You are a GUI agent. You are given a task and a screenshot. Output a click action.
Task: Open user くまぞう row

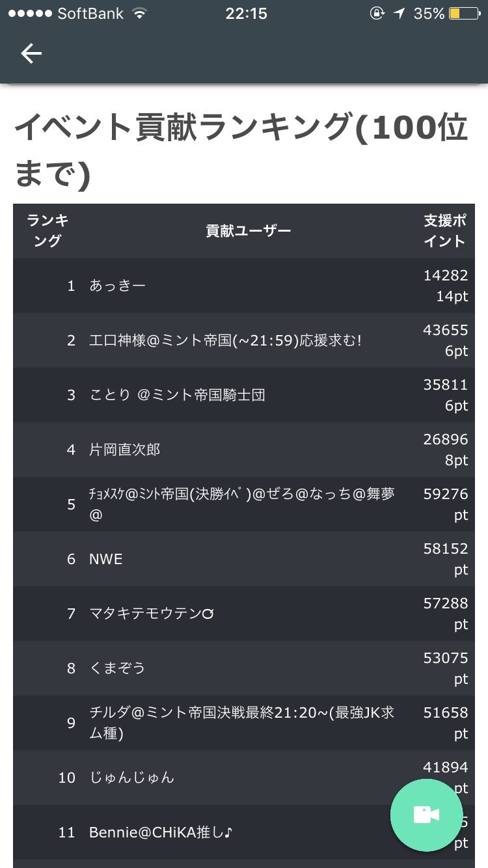244,668
